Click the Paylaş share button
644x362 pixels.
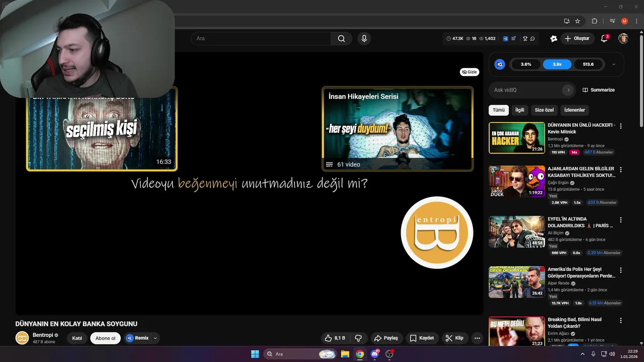pos(386,338)
